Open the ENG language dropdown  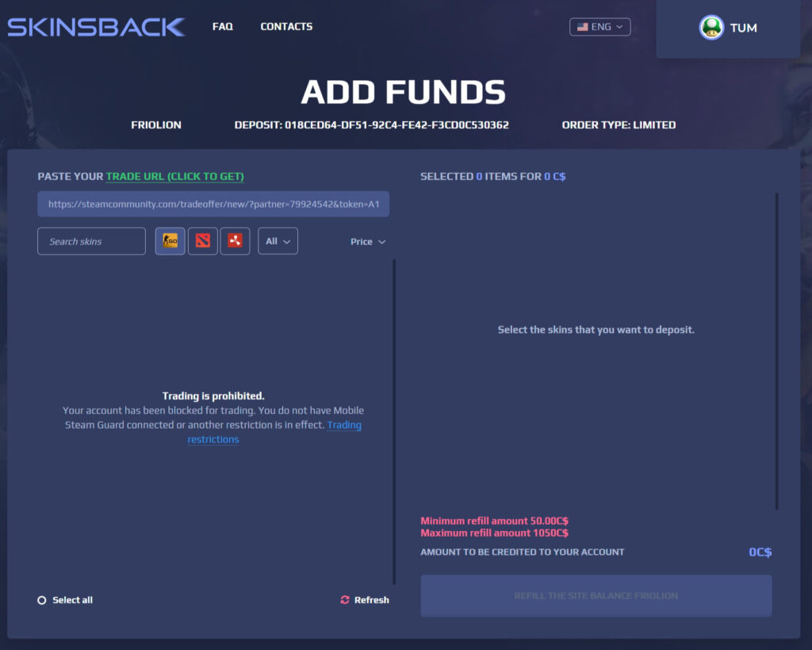click(599, 27)
